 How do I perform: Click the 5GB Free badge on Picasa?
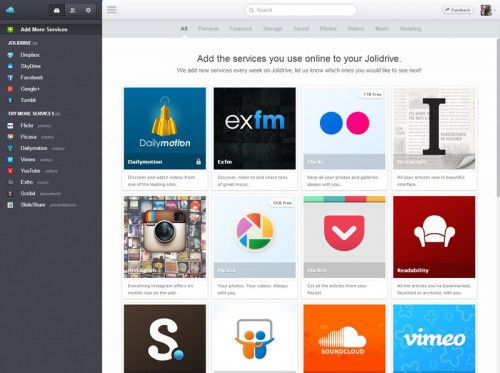(282, 203)
